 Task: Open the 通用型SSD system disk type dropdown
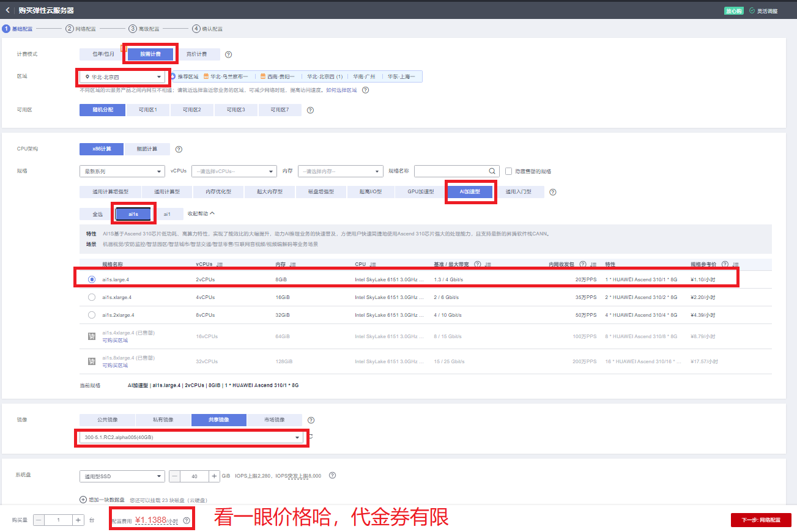point(122,476)
